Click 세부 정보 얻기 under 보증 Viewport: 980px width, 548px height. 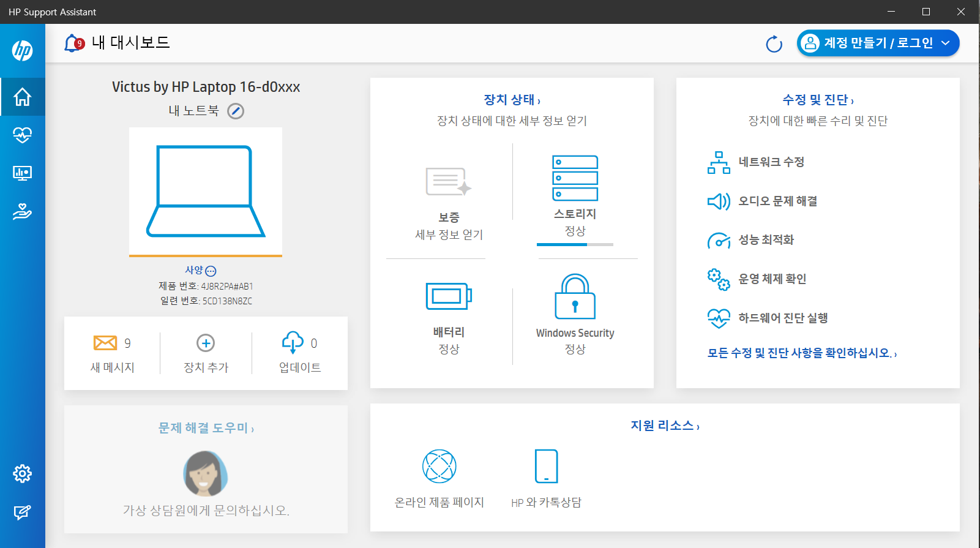pos(449,235)
